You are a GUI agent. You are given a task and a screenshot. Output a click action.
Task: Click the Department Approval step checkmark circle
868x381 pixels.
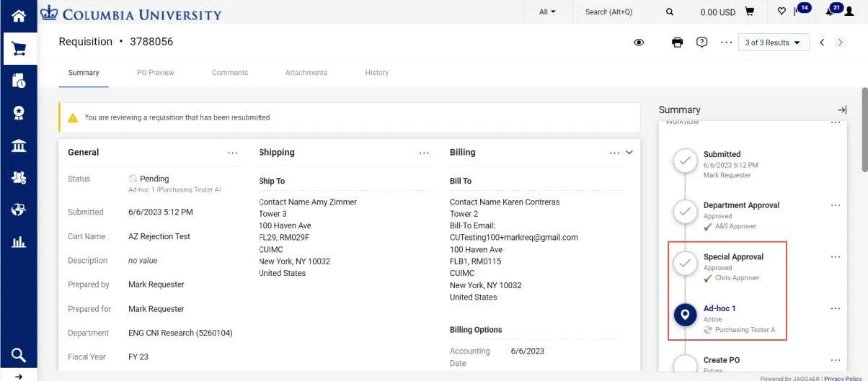(685, 212)
